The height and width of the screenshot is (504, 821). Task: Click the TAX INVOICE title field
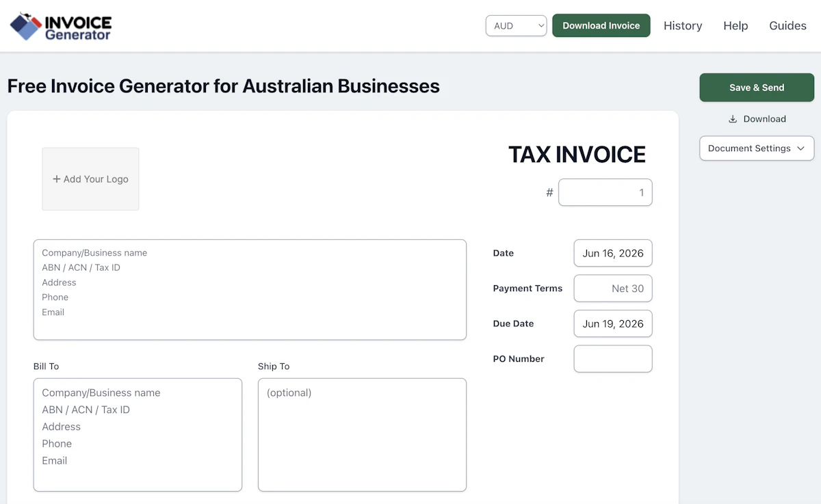(577, 155)
